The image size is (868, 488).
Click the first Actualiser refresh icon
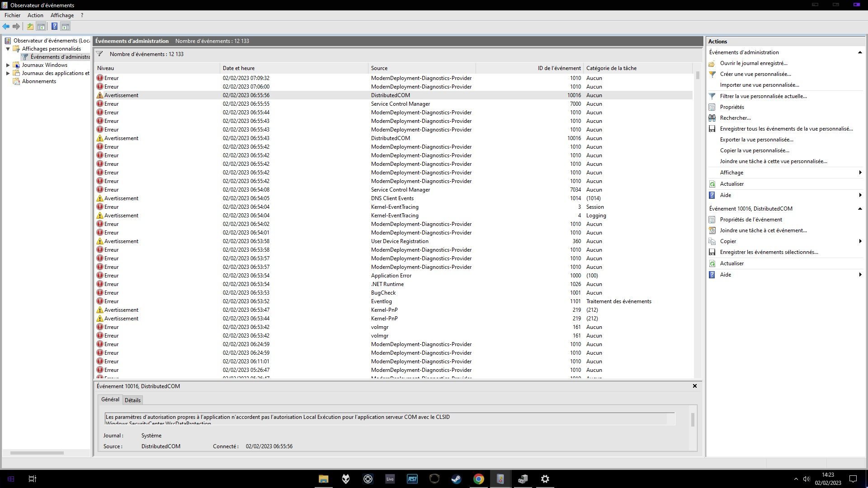pos(712,184)
